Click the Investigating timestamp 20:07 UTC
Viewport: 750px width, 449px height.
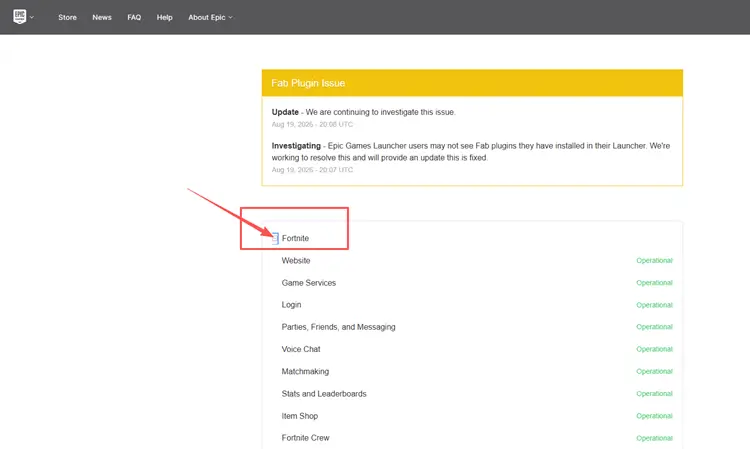(x=312, y=170)
